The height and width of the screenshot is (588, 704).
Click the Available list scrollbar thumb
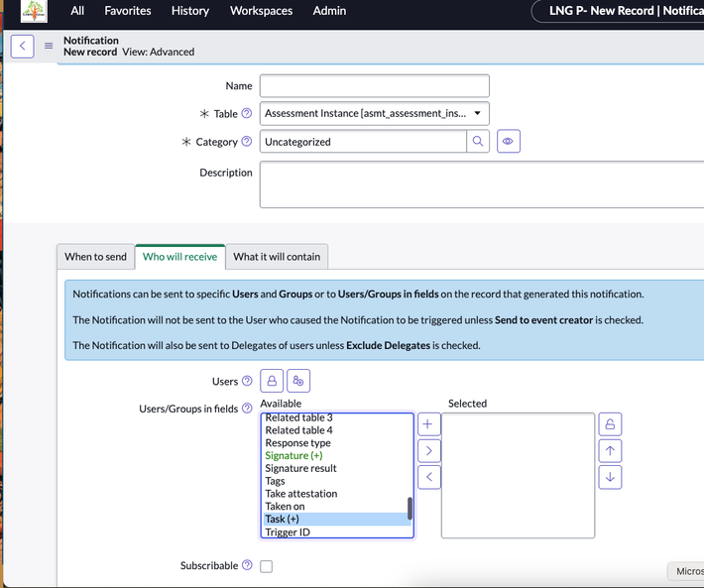point(410,508)
